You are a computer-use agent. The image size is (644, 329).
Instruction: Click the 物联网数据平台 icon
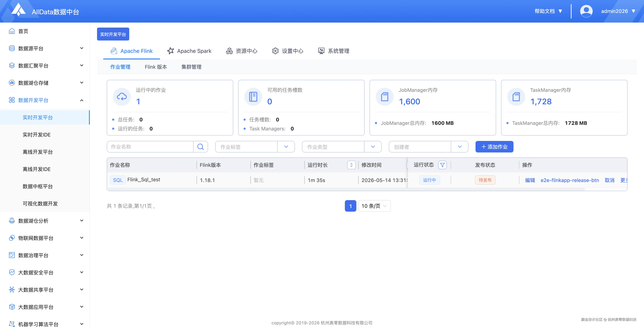(12, 238)
